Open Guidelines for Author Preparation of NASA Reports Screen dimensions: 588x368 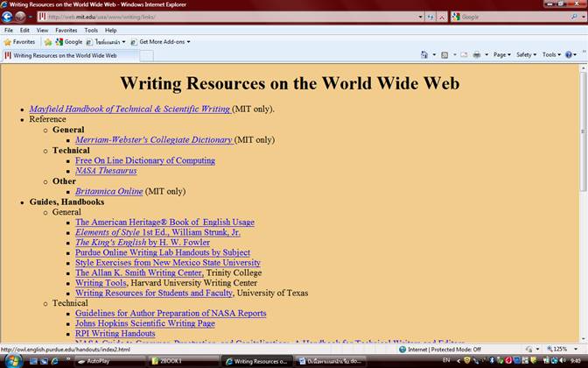[x=171, y=313]
